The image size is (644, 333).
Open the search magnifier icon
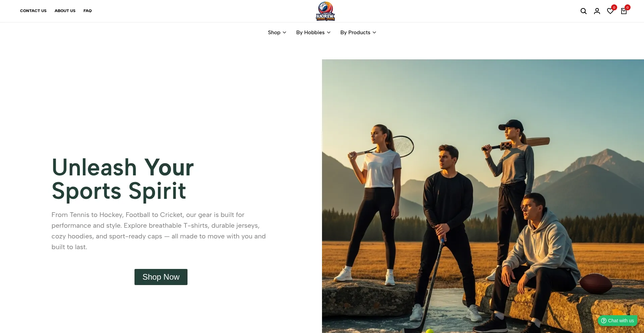(584, 11)
